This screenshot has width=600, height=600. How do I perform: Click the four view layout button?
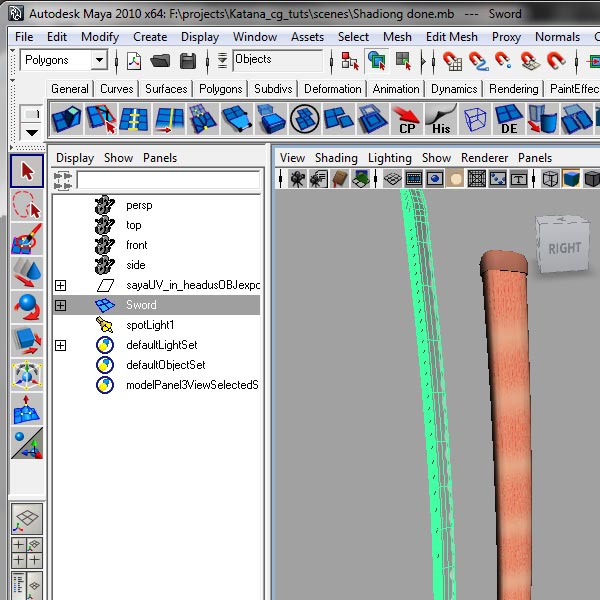tap(27, 552)
